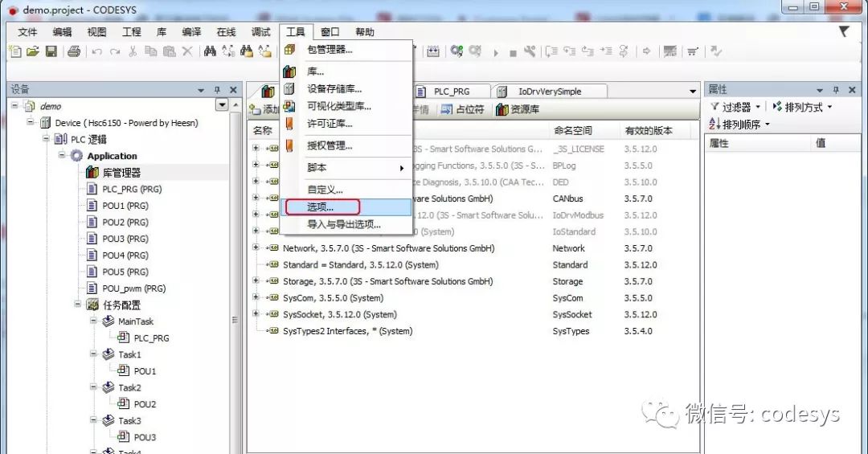
Task: Expand the SysSocket library row
Action: pos(256,314)
